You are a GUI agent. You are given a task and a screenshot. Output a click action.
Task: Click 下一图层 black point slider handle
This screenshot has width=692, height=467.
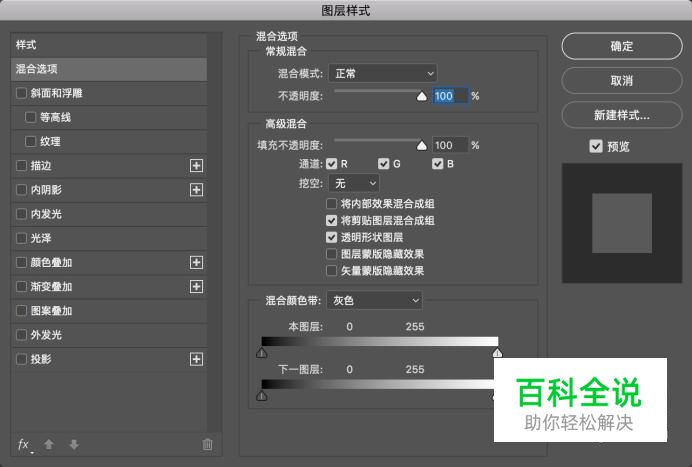(261, 395)
